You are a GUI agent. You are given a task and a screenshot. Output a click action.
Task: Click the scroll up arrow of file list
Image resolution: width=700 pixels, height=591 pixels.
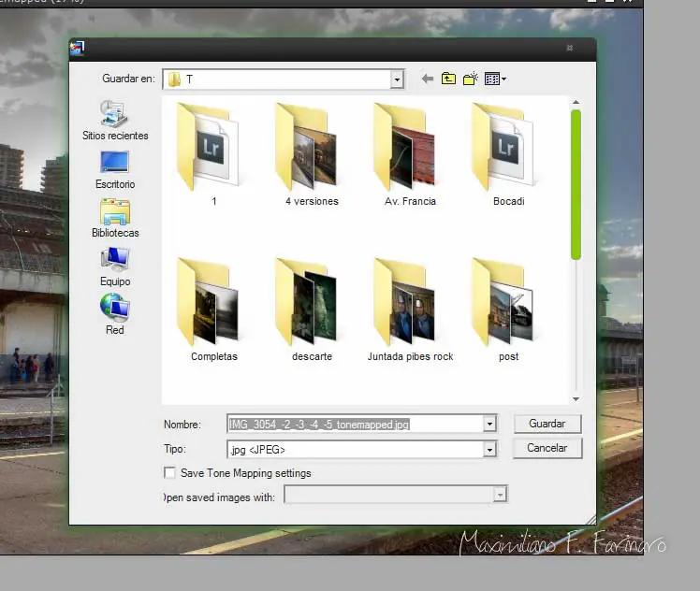576,102
